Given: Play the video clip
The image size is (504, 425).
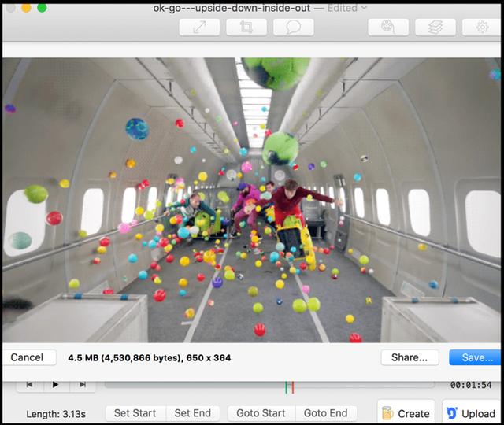Looking at the screenshot, I should tap(55, 385).
